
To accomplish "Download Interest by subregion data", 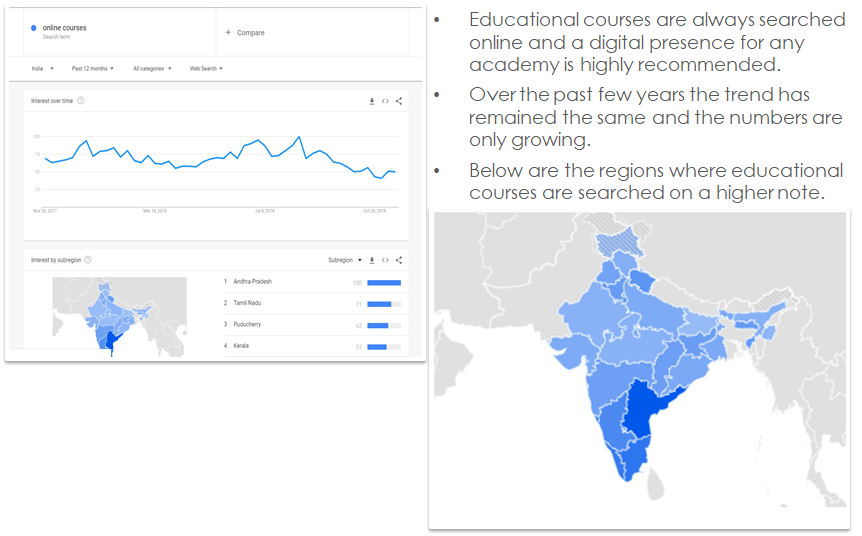I will [x=372, y=260].
